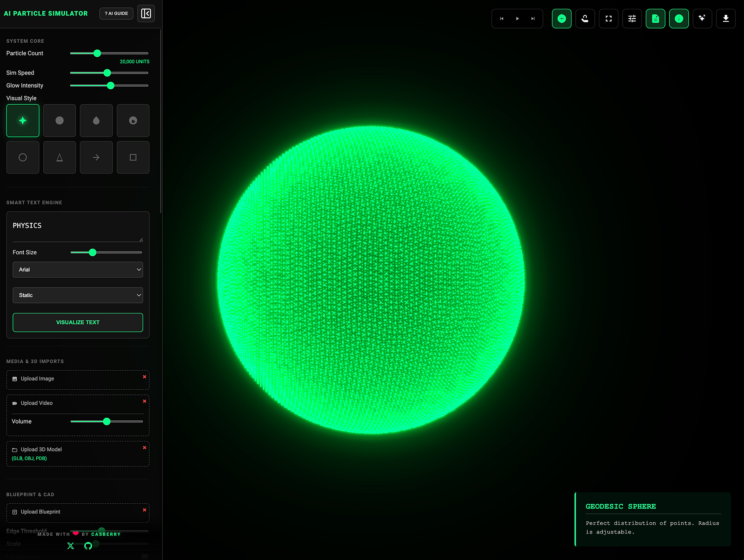Toggle the info panel icon
The width and height of the screenshot is (744, 560).
679,19
